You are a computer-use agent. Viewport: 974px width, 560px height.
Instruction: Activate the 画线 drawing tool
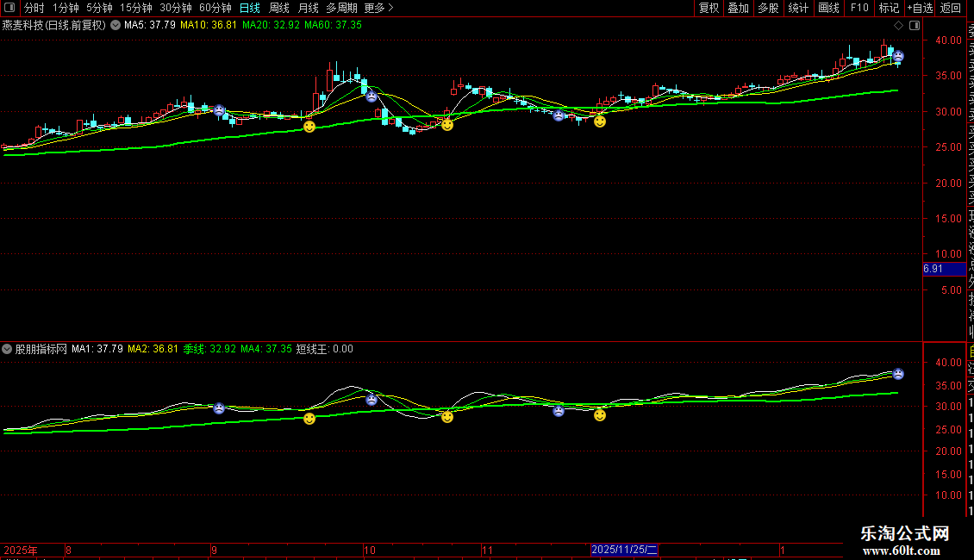(x=828, y=8)
